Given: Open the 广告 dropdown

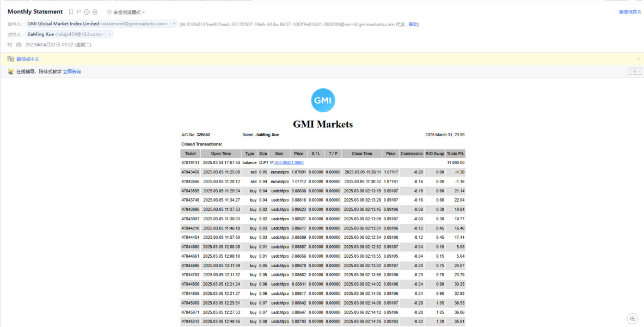Looking at the screenshot, I should pyautogui.click(x=635, y=71).
